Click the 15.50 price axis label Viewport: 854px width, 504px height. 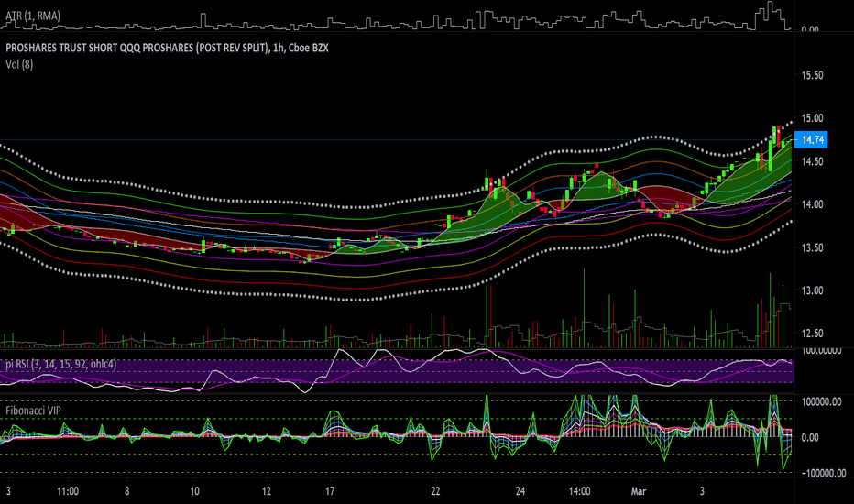pyautogui.click(x=812, y=75)
